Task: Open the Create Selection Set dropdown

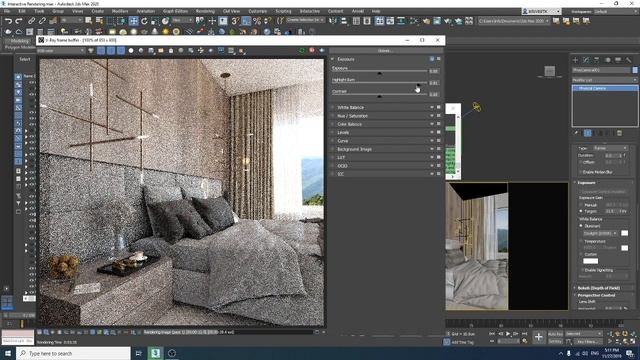Action: pyautogui.click(x=306, y=20)
